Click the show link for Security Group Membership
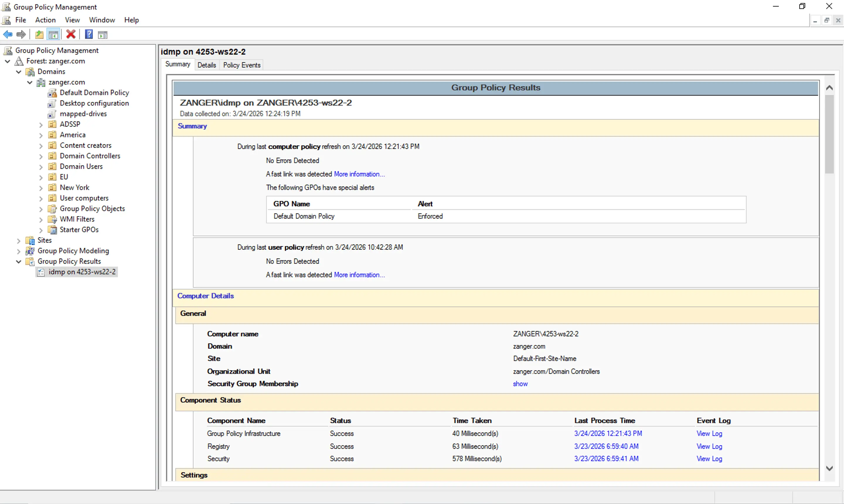The image size is (844, 504). tap(520, 384)
